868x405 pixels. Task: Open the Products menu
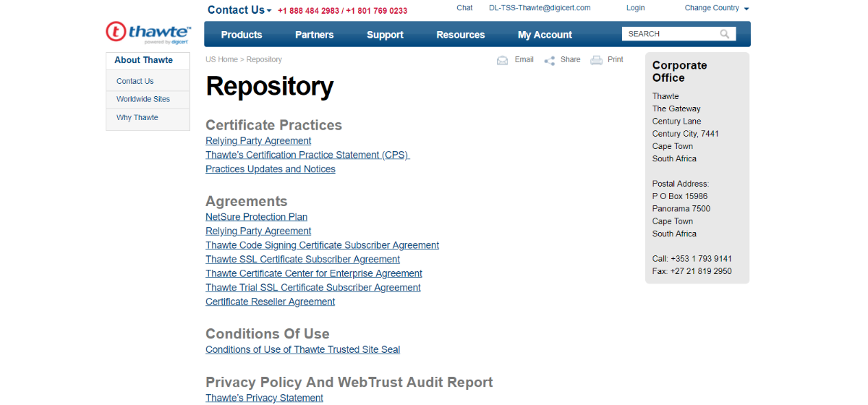[242, 35]
